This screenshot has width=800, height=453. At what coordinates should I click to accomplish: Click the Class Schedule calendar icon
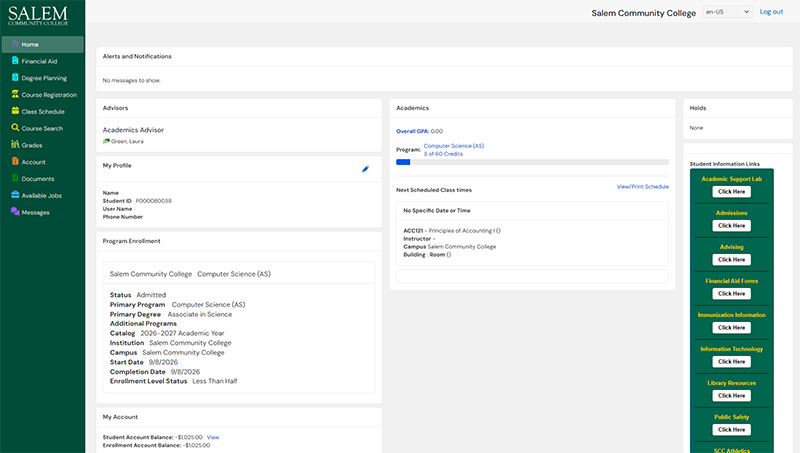(15, 111)
